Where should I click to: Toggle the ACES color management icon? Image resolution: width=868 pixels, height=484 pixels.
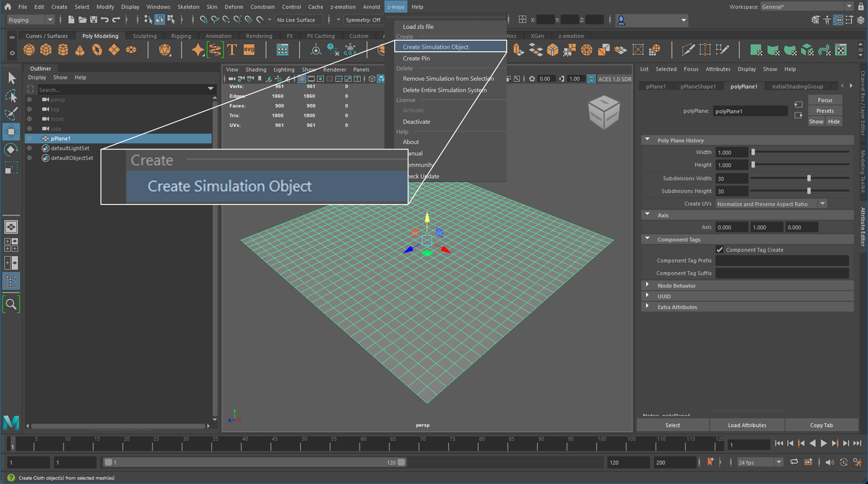click(x=591, y=79)
